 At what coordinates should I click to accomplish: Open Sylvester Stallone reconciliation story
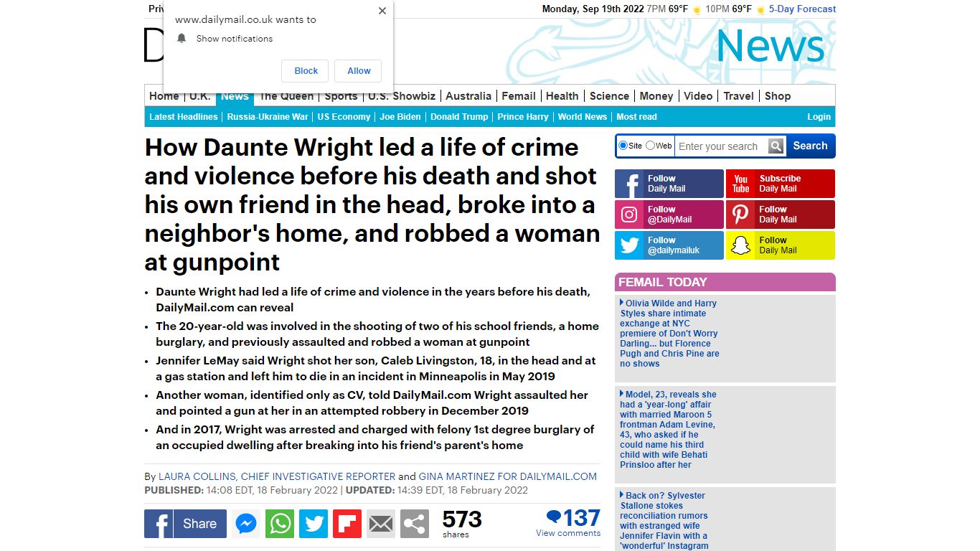pyautogui.click(x=664, y=521)
